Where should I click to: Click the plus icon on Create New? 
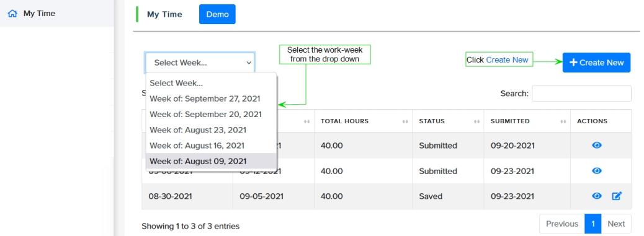coord(573,63)
